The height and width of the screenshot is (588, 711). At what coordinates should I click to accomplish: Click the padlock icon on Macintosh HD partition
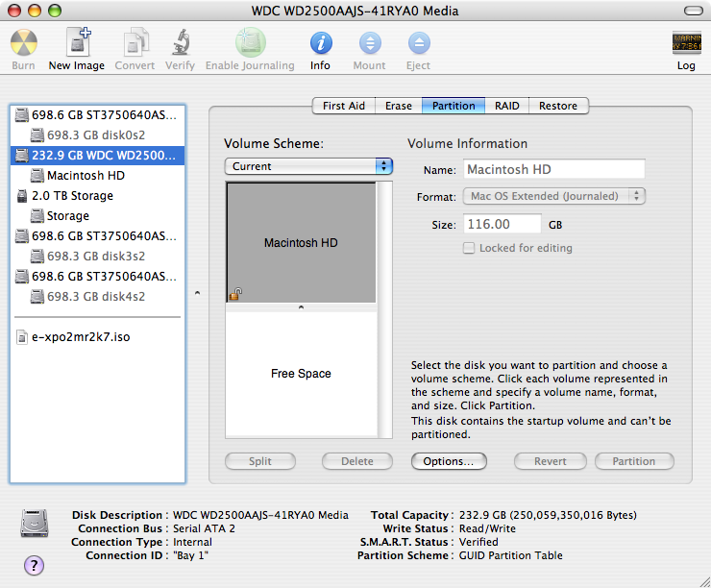(235, 294)
